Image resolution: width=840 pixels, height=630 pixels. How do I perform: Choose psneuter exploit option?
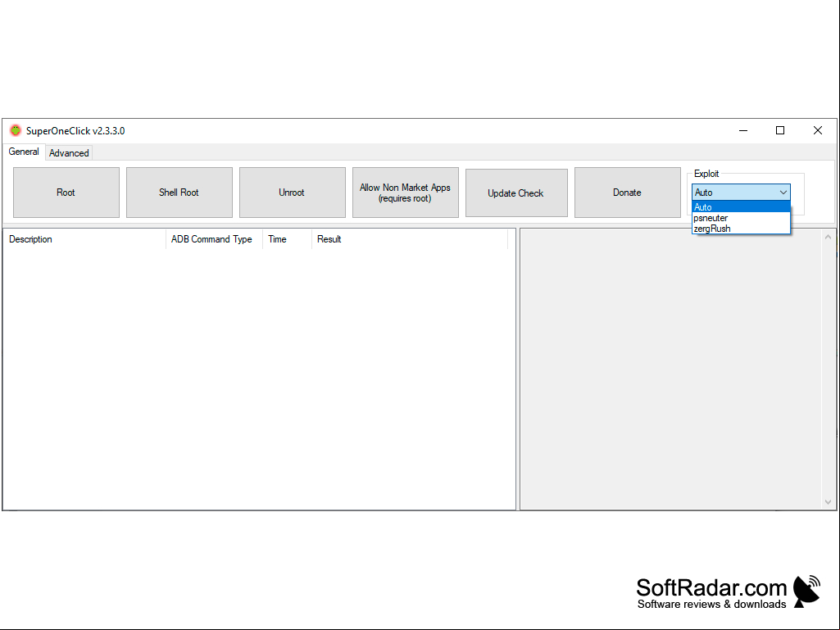[x=741, y=218]
